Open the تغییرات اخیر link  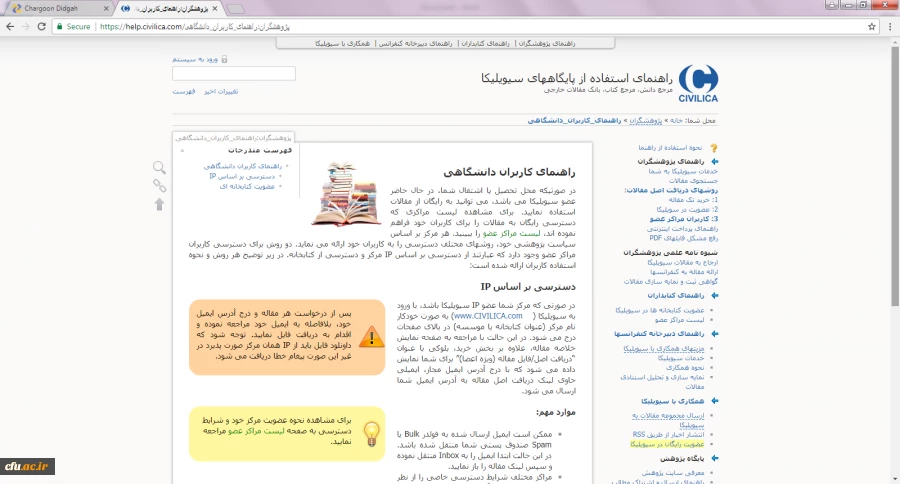point(222,91)
